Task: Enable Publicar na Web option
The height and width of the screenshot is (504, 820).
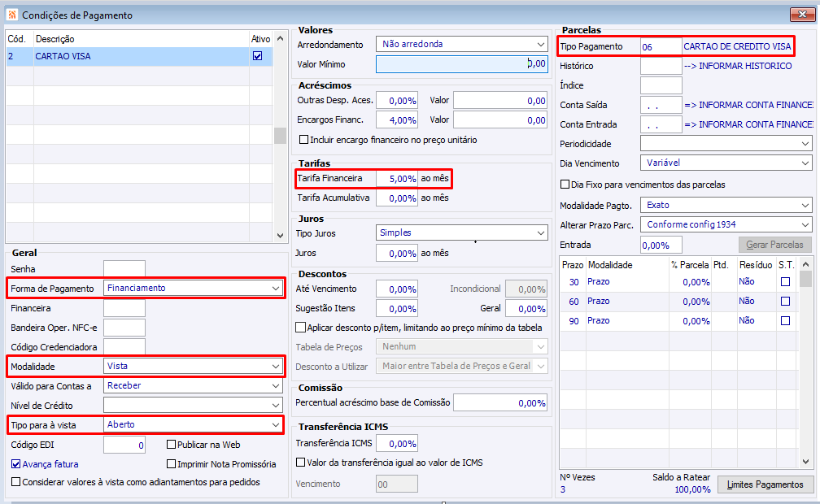Action: pos(172,445)
